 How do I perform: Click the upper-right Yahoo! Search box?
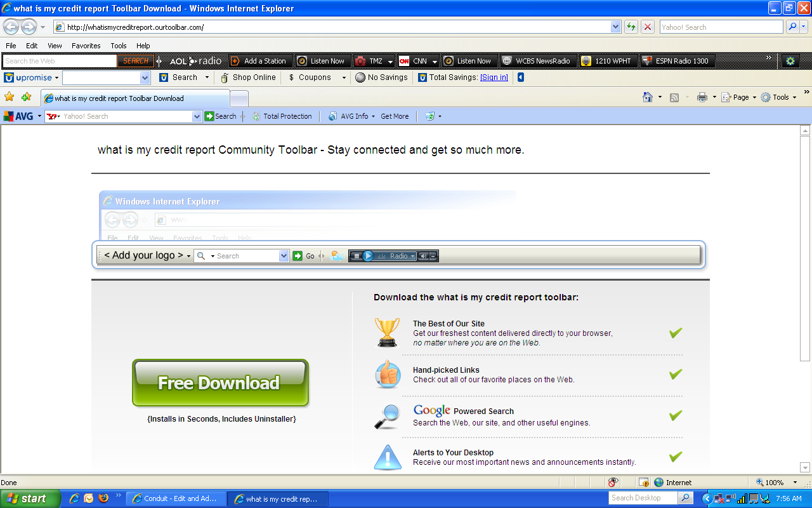[721, 27]
